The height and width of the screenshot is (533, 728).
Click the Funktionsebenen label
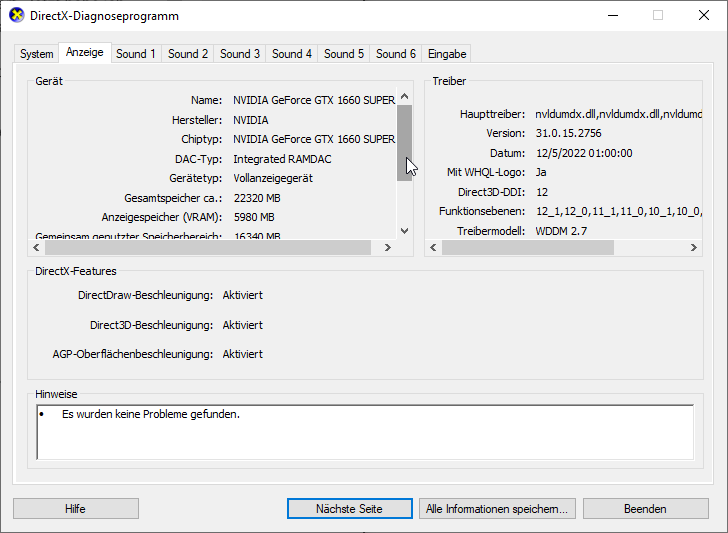(x=482, y=212)
